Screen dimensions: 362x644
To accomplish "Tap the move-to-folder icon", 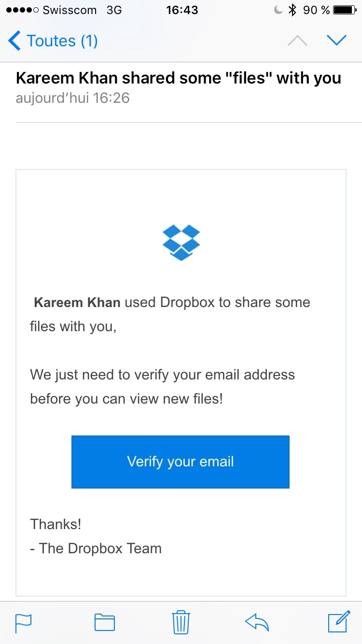I will (104, 622).
